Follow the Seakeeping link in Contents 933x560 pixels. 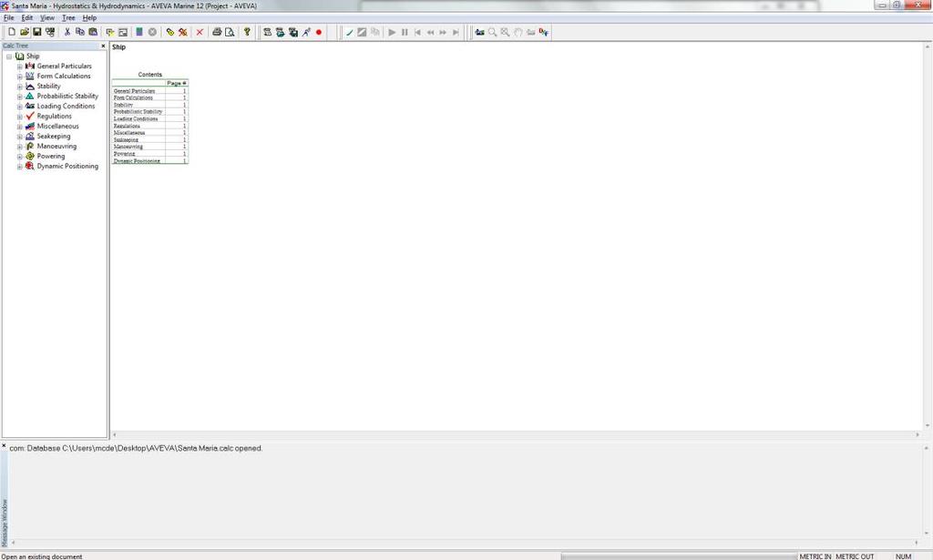pyautogui.click(x=126, y=139)
